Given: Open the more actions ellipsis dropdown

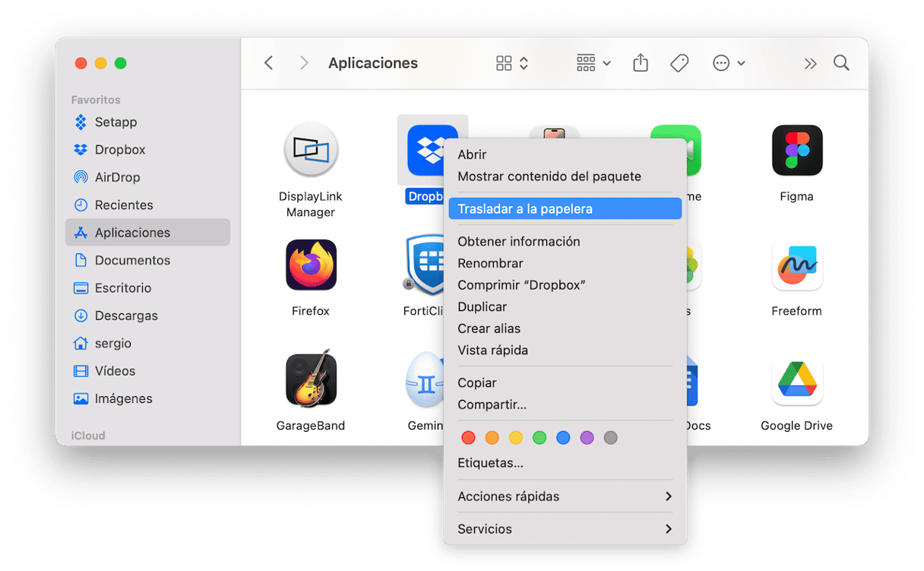Looking at the screenshot, I should click(729, 63).
